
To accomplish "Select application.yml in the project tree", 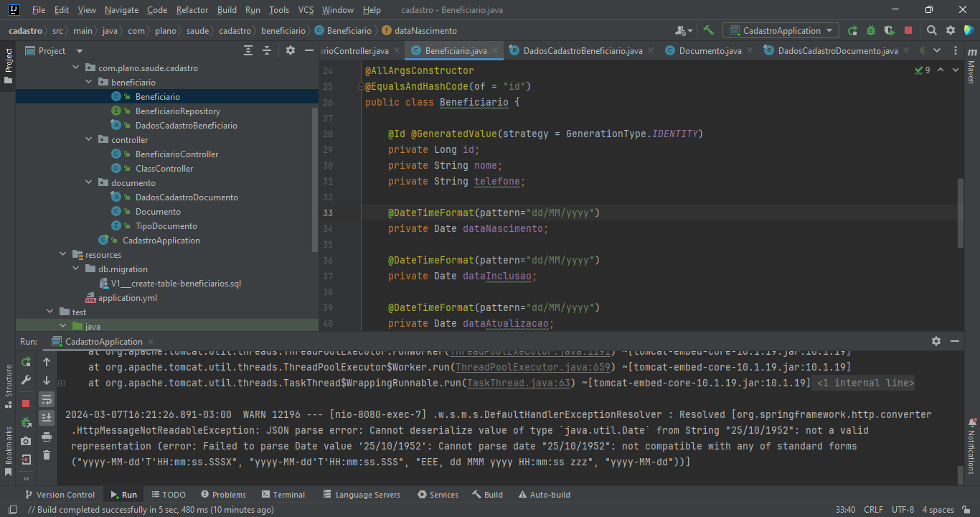I will coord(128,298).
